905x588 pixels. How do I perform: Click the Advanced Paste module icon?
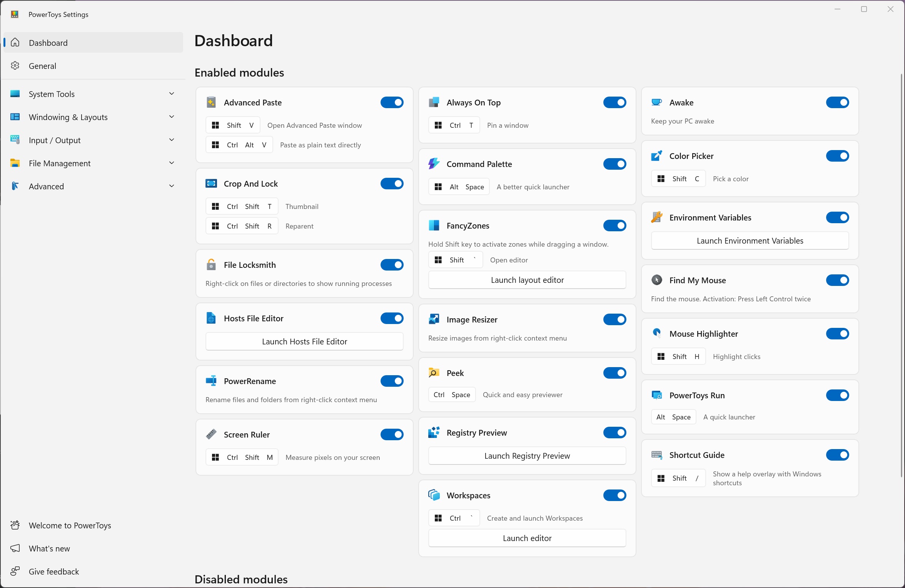point(211,102)
